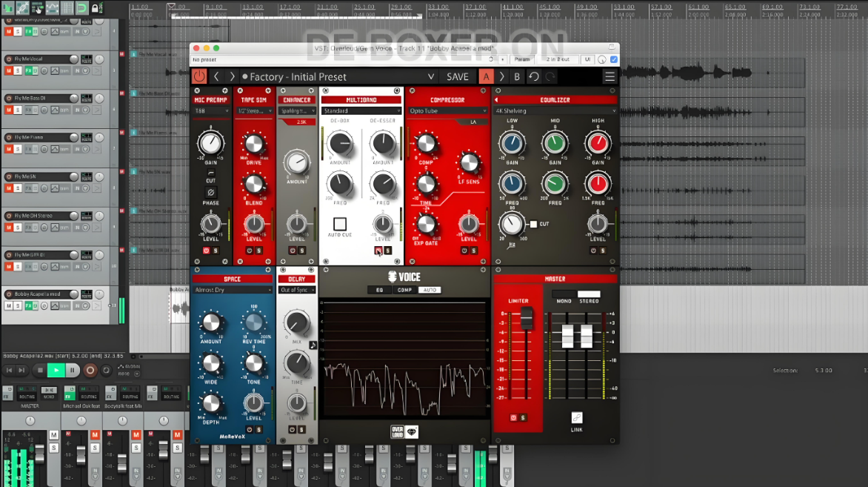
Task: Open the Space Almost Dry dropdown
Action: (x=233, y=290)
